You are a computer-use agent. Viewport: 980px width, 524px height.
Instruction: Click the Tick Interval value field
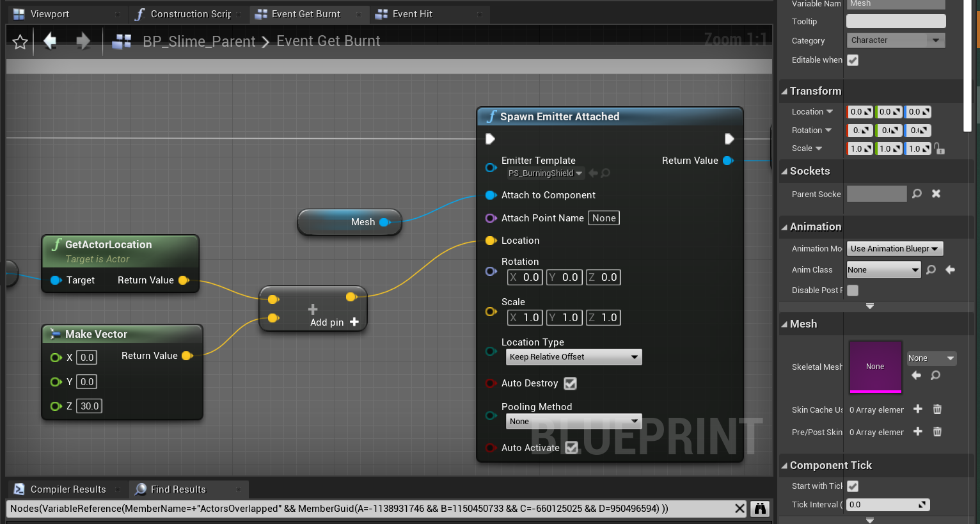888,505
